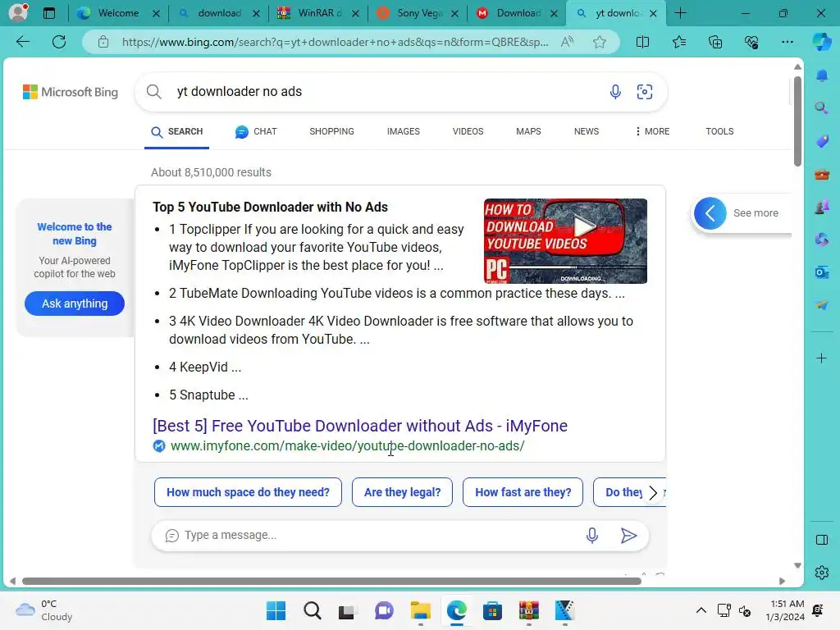Open File Explorer from the taskbar
The width and height of the screenshot is (840, 630).
coord(421,610)
